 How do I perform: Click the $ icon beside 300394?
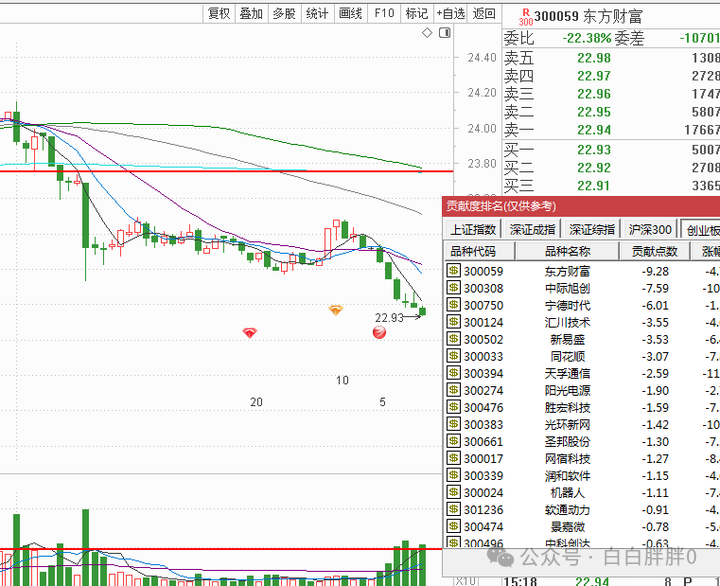click(453, 372)
